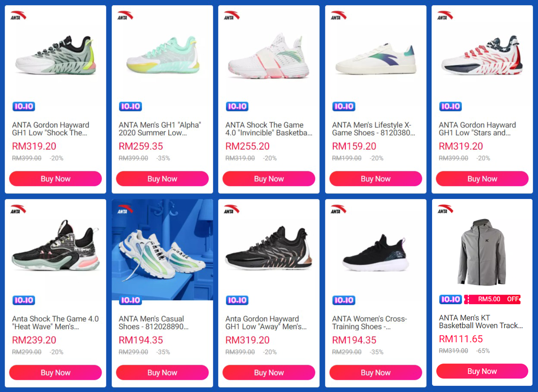538x392 pixels.
Task: Click ANTA logo on Men's Lifestyle X-Game card
Action: point(338,16)
